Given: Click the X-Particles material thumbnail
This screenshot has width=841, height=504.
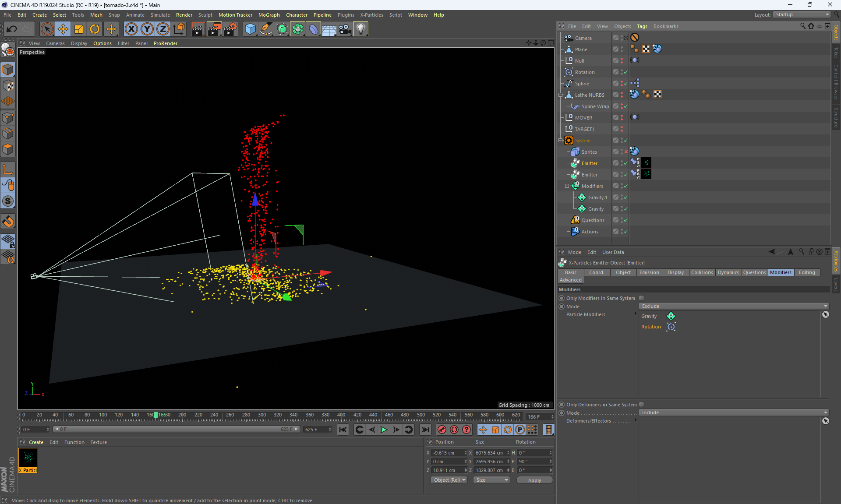Looking at the screenshot, I should (x=28, y=458).
